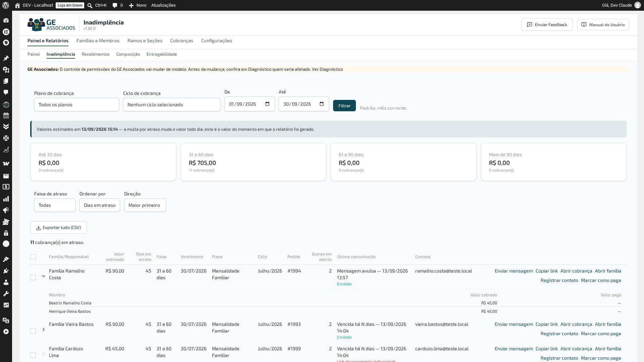The image size is (644, 362).
Task: Open the WordPress Dashboard gauge icon
Action: click(6, 20)
